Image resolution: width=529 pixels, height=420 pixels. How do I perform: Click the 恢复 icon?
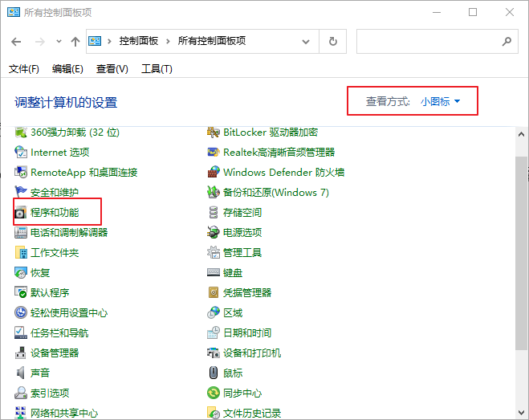click(21, 272)
